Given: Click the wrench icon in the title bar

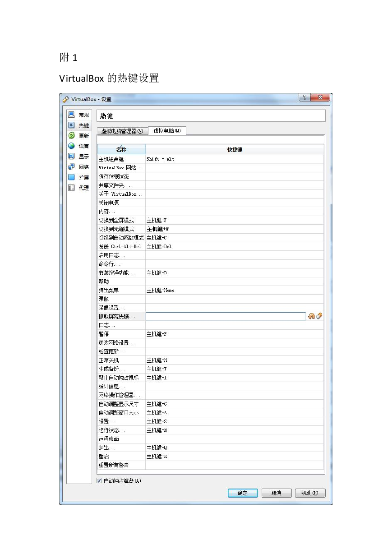Looking at the screenshot, I should point(66,99).
